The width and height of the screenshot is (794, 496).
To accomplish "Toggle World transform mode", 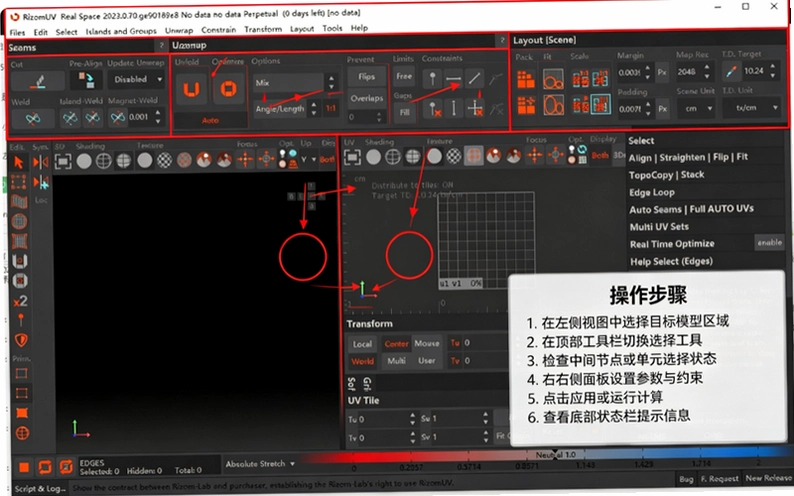I will pos(363,362).
